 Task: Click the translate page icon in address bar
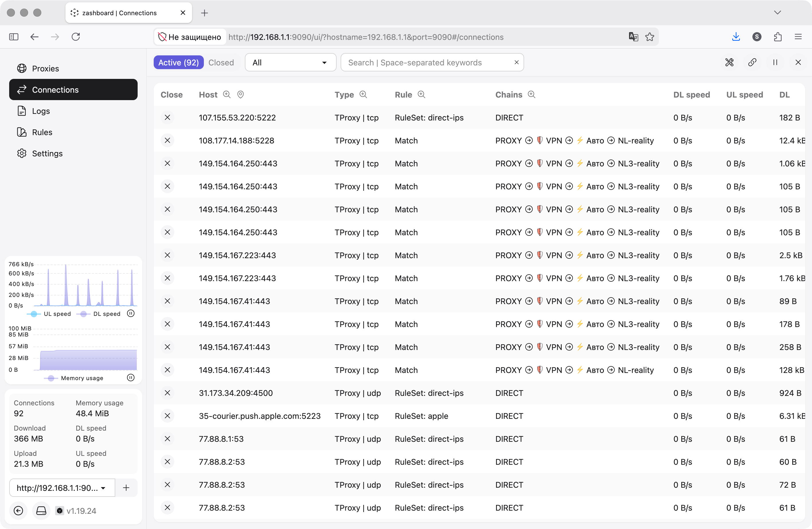633,37
